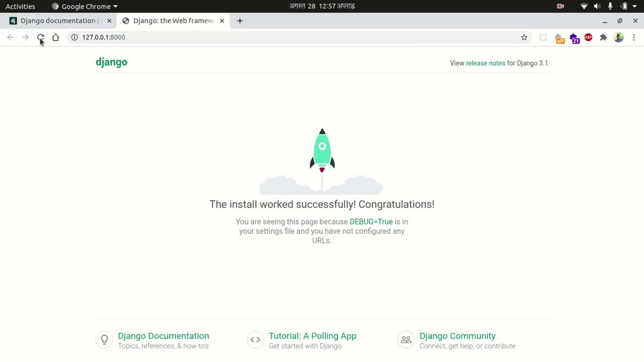Screen dimensions: 644x362
Task: Go forward using the forward arrow
Action: point(25,37)
